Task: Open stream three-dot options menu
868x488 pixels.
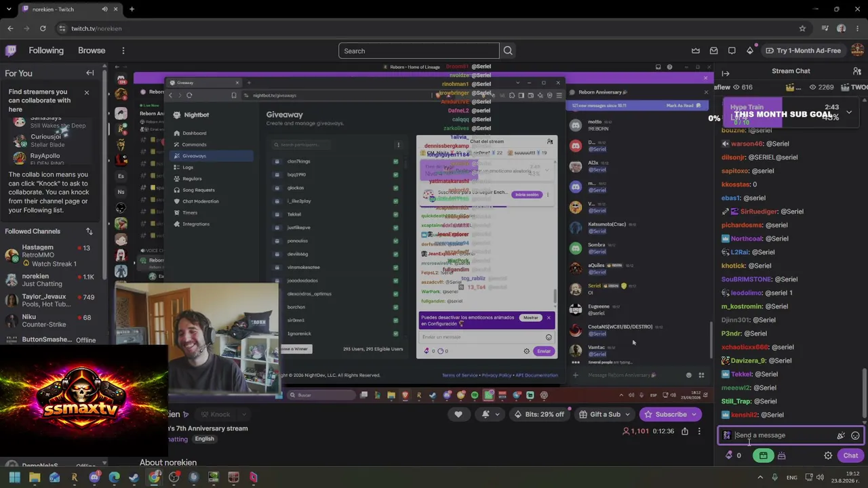Action: pyautogui.click(x=699, y=431)
